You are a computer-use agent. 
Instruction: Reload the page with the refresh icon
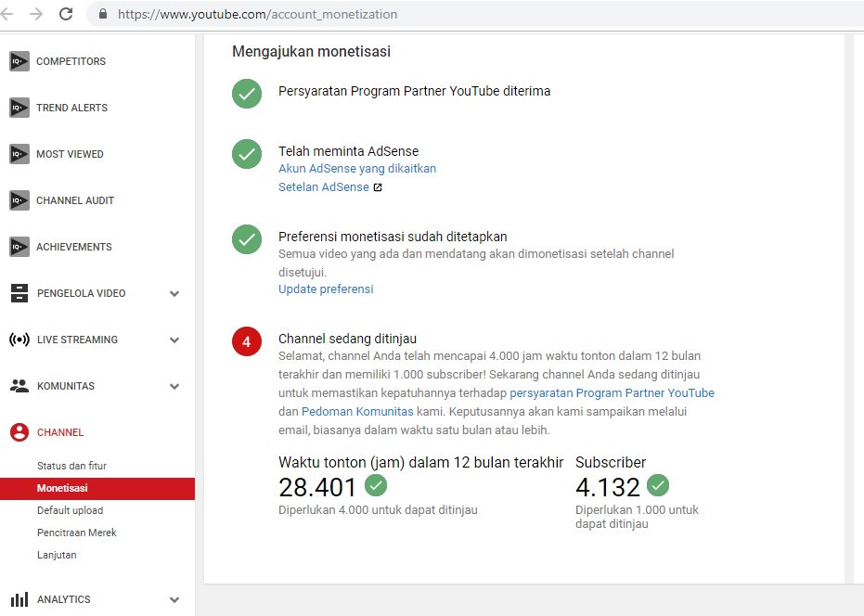[x=66, y=14]
